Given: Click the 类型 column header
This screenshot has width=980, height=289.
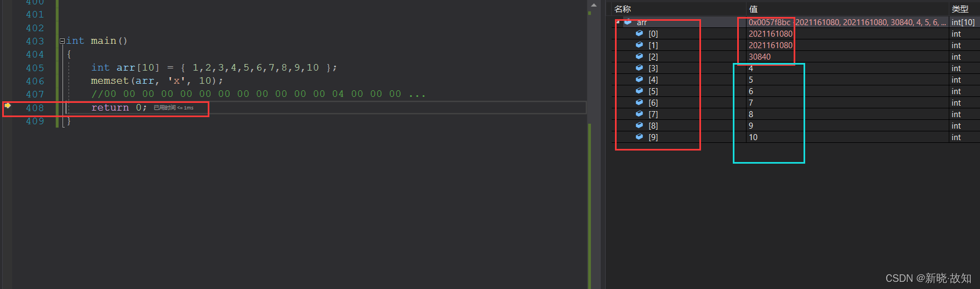Looking at the screenshot, I should click(960, 9).
